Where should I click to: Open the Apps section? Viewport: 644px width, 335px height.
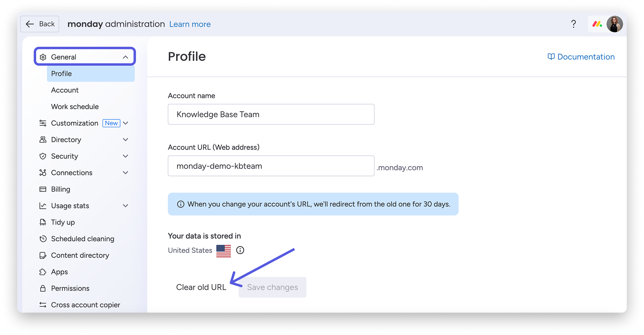coord(60,272)
